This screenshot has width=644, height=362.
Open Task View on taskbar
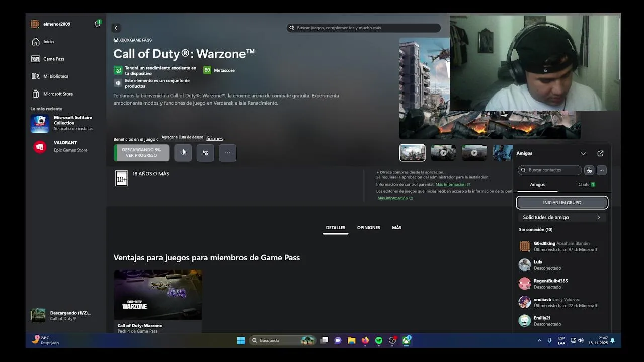point(325,340)
